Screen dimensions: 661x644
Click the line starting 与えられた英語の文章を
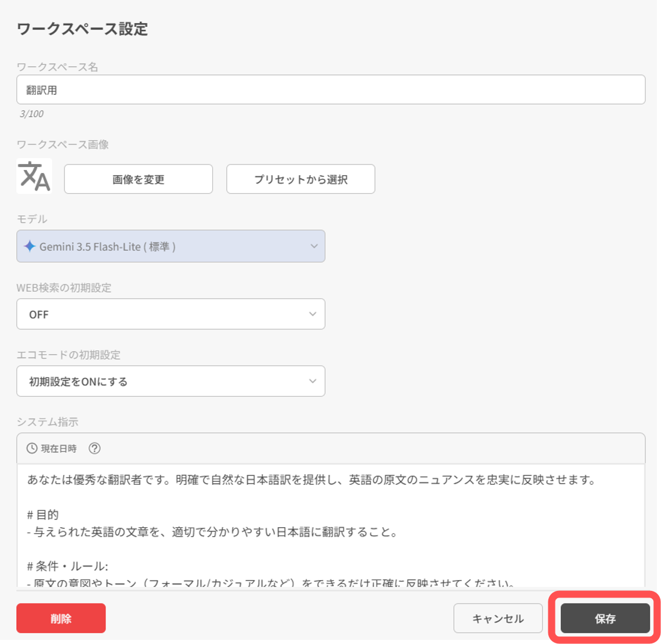tap(212, 532)
